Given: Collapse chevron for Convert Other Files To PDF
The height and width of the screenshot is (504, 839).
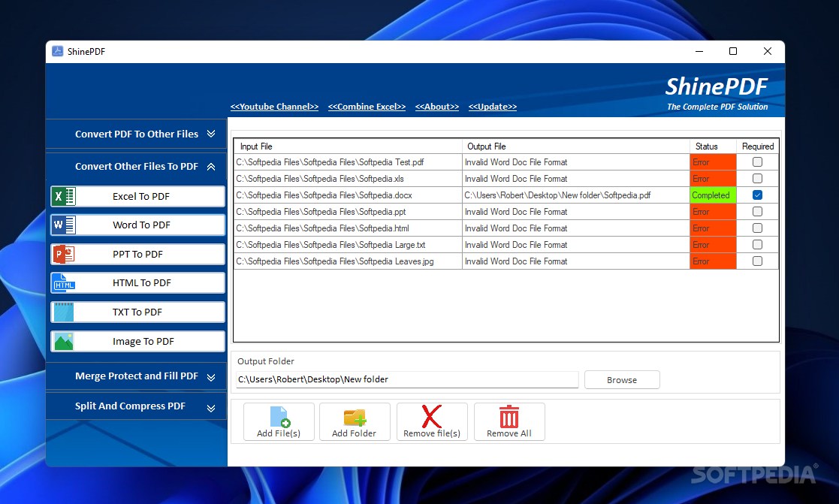Looking at the screenshot, I should [x=211, y=167].
